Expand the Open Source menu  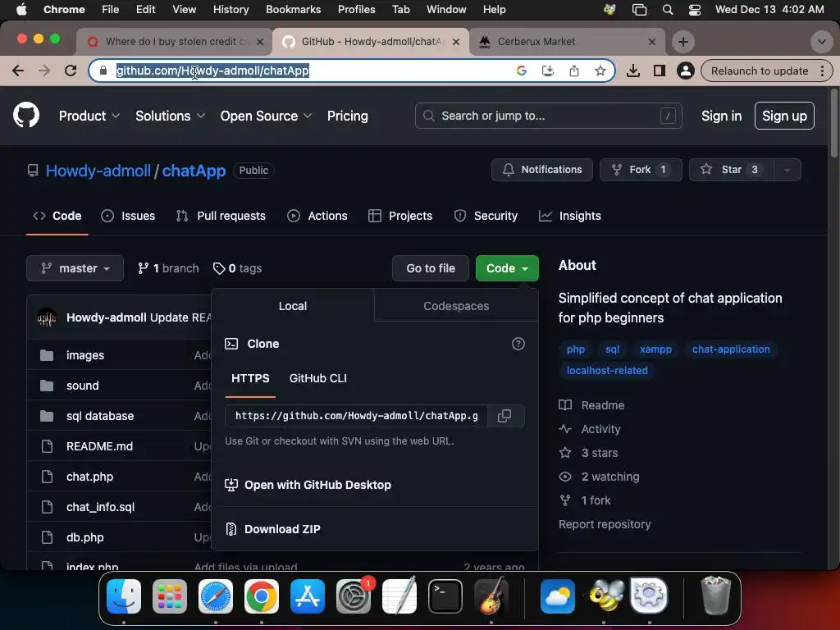tap(266, 116)
